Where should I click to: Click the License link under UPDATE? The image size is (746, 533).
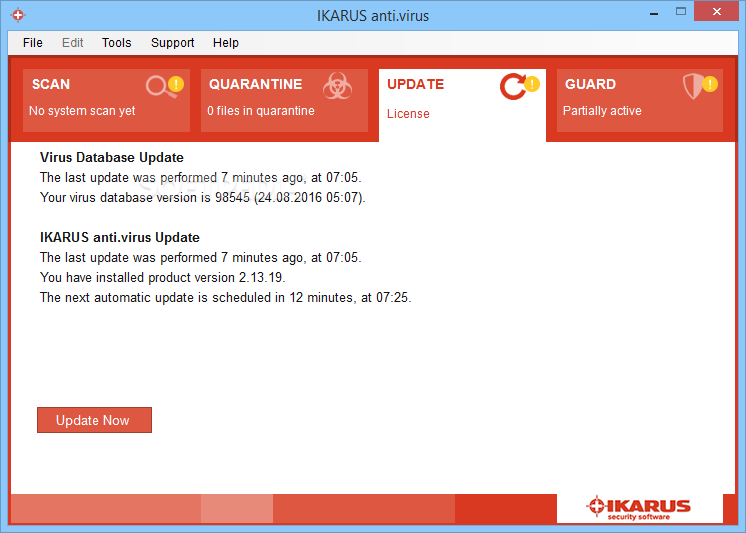[x=408, y=114]
